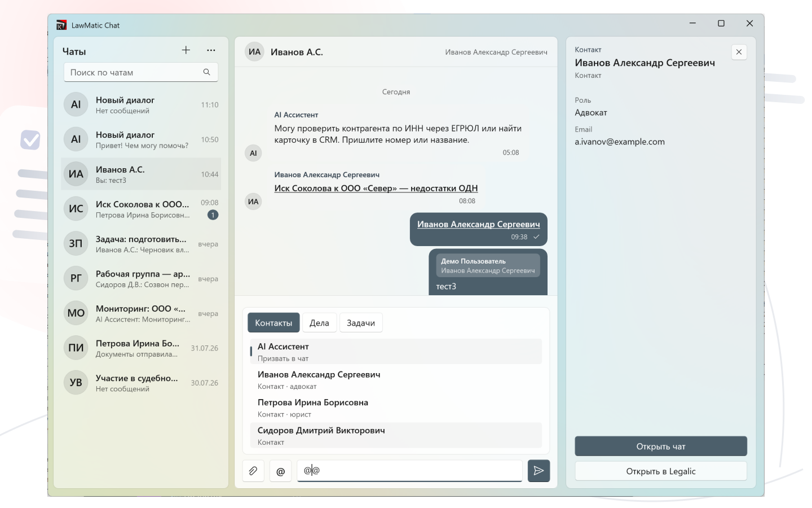Viewport: 812px width, 508px height.
Task: Close the contact panel with X
Action: coord(739,52)
